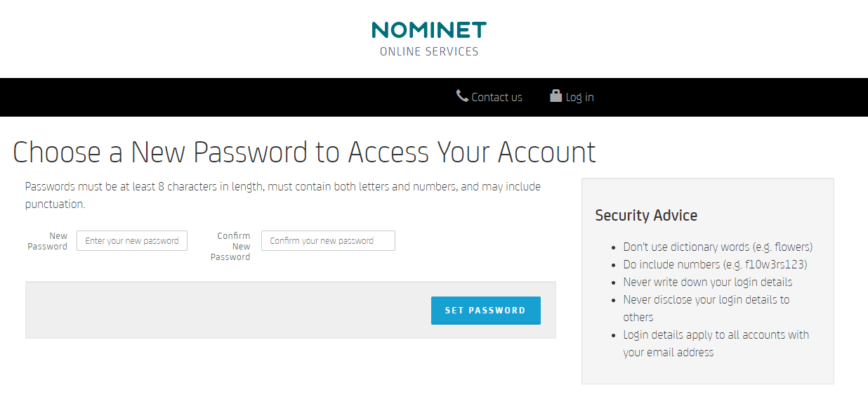This screenshot has width=868, height=416.
Task: Click the Nominet logo
Action: [x=428, y=30]
